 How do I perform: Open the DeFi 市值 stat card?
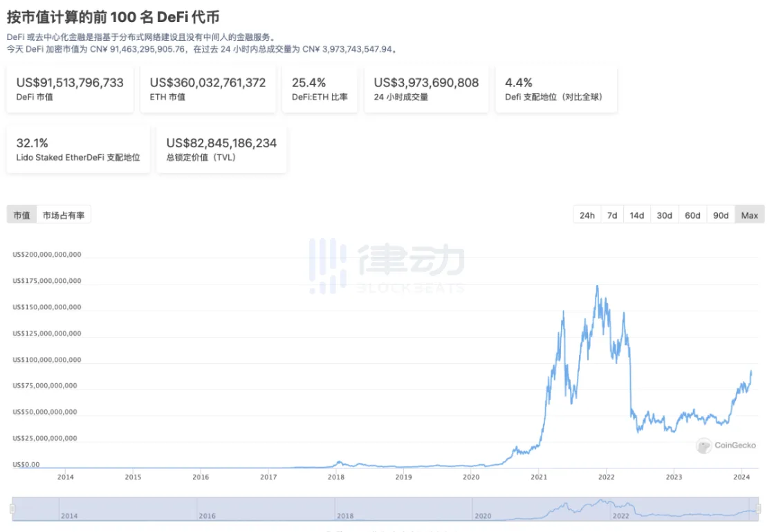70,89
